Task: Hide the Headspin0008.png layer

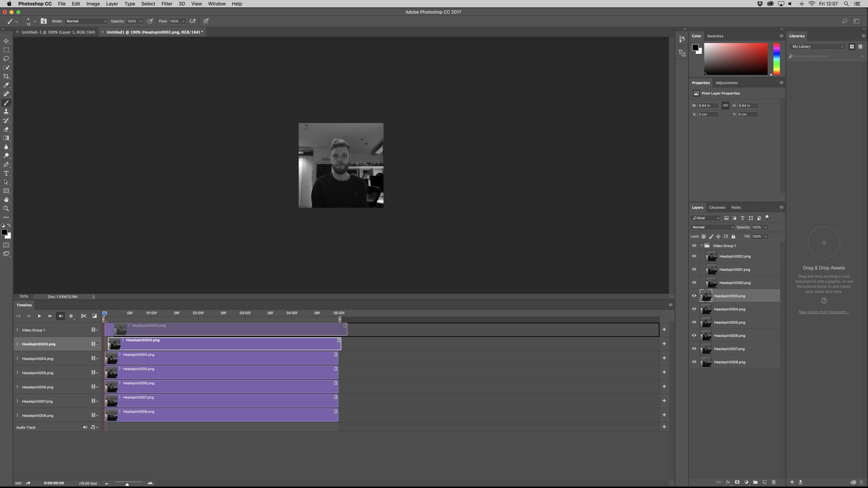Action: 694,362
